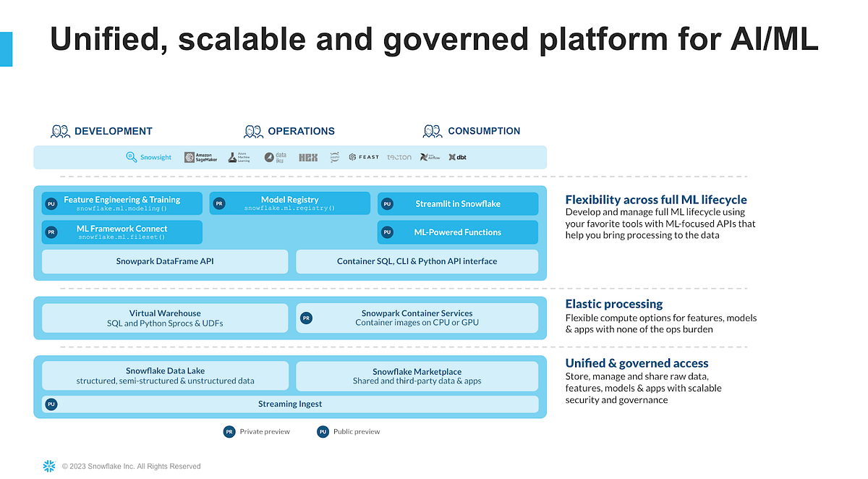Open Azure Machine Learning integration
This screenshot has height=479, width=868.
[x=239, y=157]
